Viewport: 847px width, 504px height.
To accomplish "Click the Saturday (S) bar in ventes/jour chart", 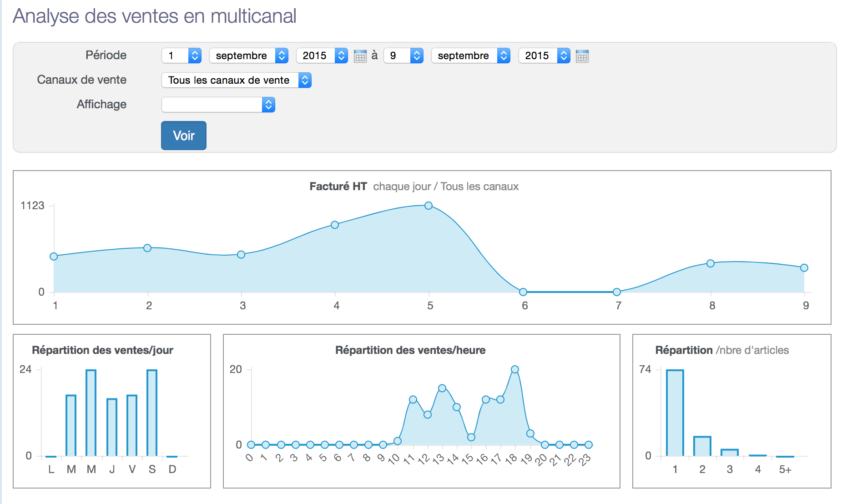I will click(x=152, y=413).
